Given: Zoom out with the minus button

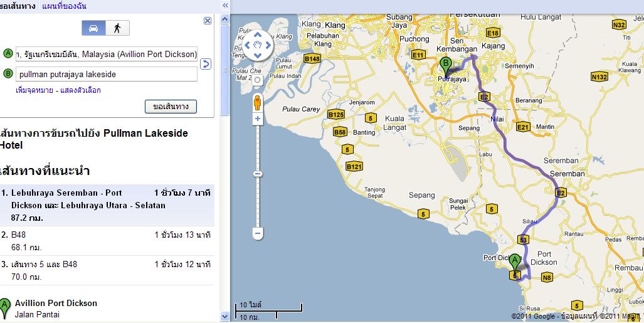Looking at the screenshot, I should (x=257, y=233).
